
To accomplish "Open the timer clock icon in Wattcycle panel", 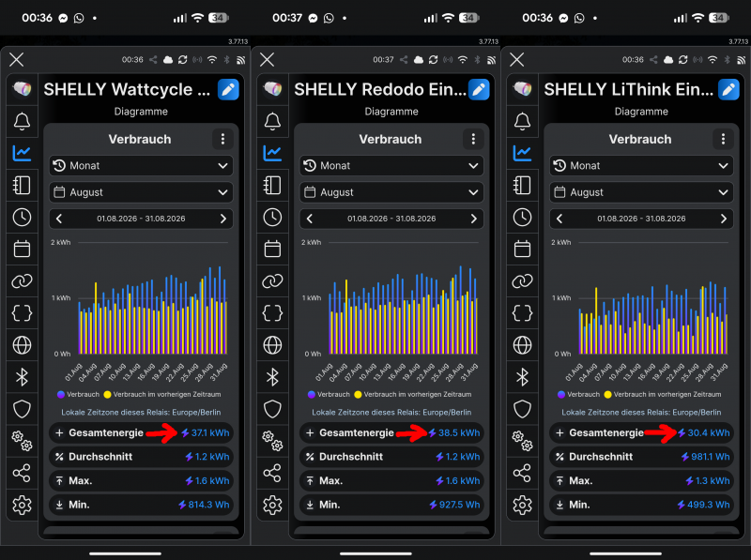I will click(22, 218).
